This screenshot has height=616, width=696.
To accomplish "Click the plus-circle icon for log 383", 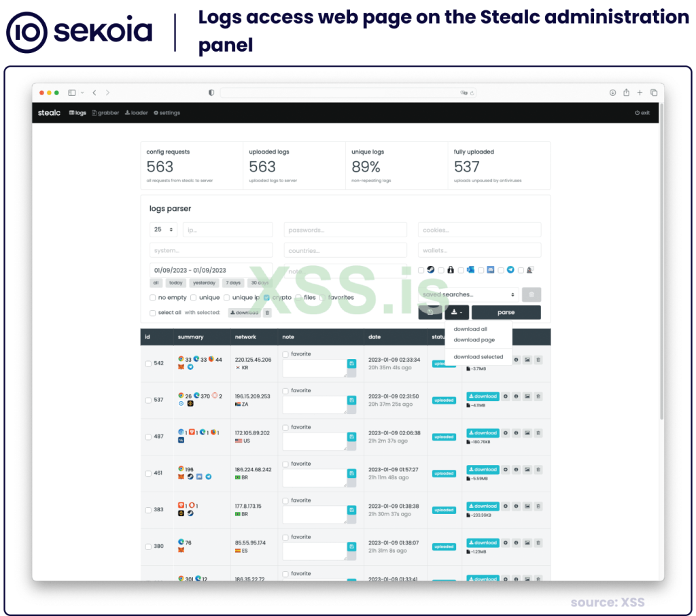I will point(505,506).
